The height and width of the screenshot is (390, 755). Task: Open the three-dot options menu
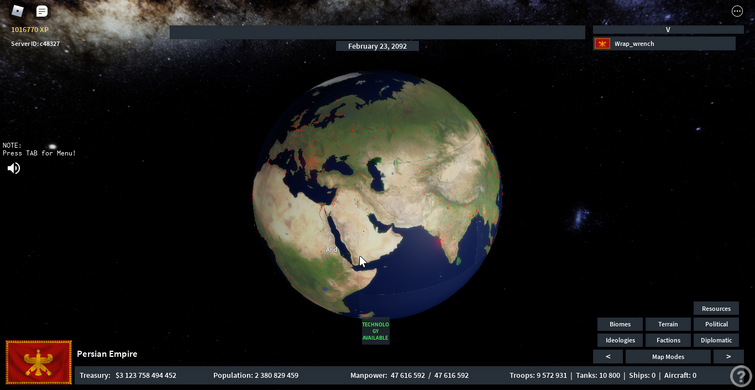tap(737, 11)
